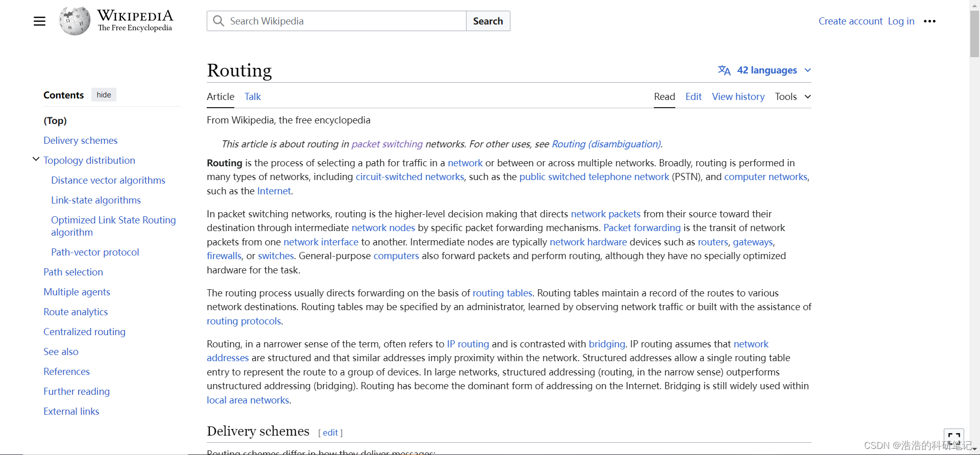Go to Centralized routing section
This screenshot has height=455, width=980.
[84, 332]
